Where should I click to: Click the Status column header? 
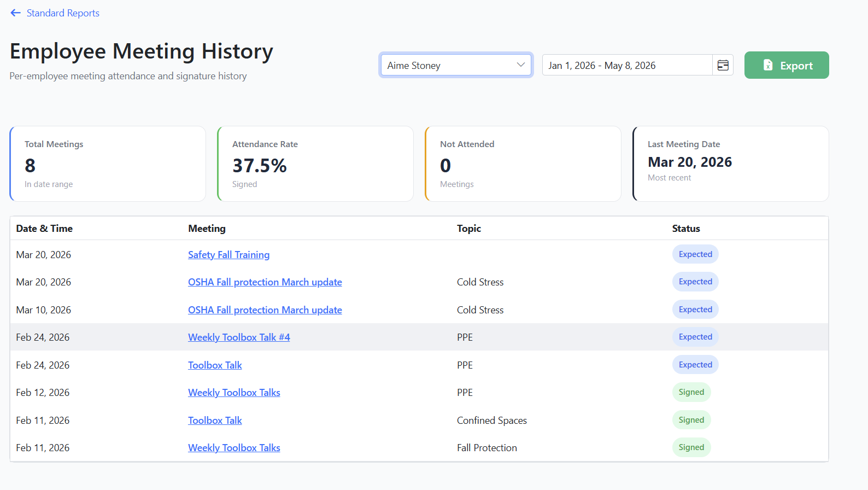pos(686,228)
